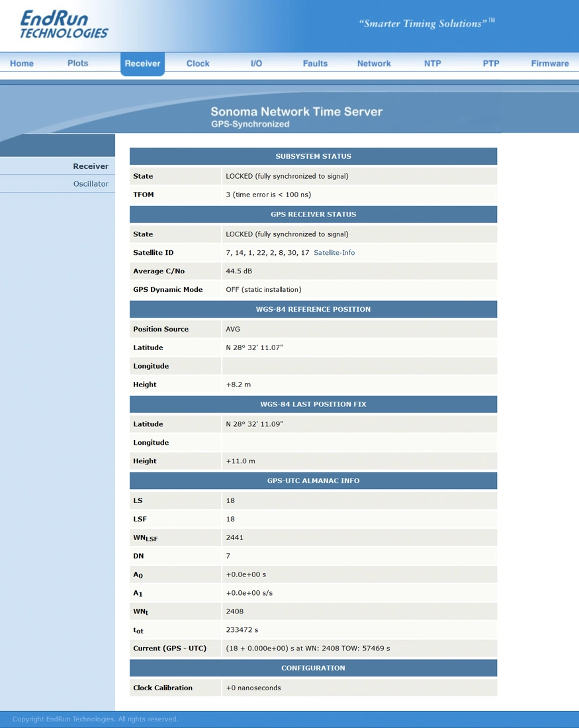The height and width of the screenshot is (728, 579).
Task: Go to the Firmware tab
Action: point(550,64)
